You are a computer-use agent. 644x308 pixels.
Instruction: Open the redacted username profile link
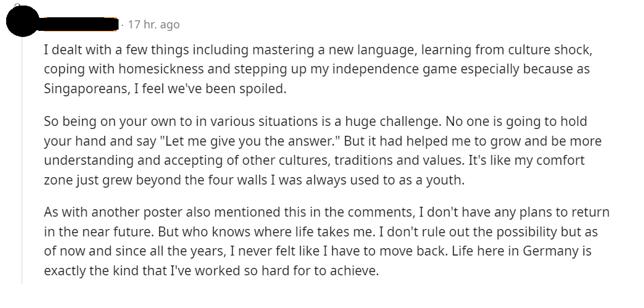[80, 25]
